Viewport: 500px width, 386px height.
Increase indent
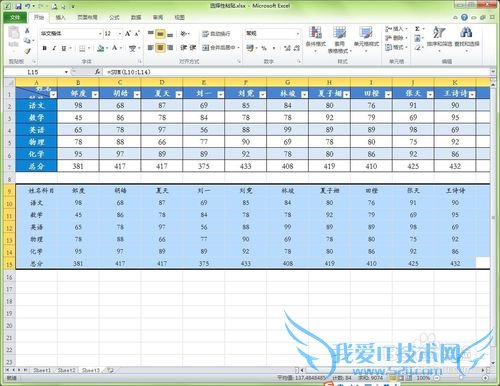click(193, 48)
